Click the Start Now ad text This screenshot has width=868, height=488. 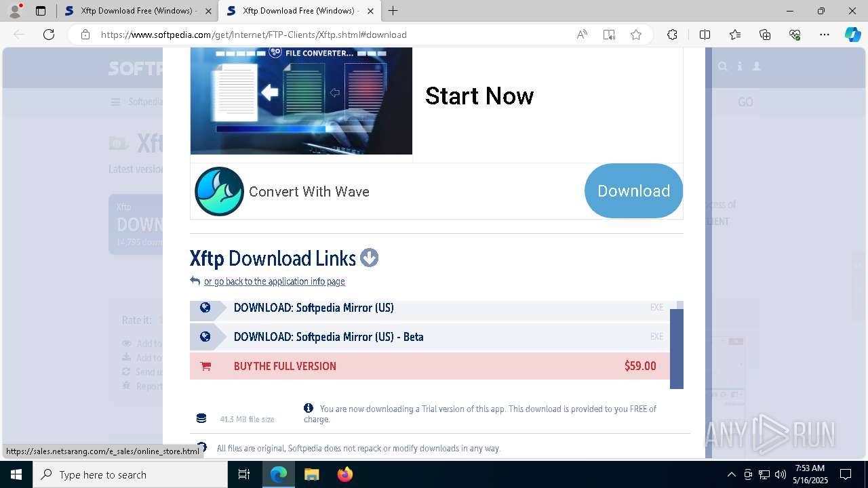tap(479, 96)
